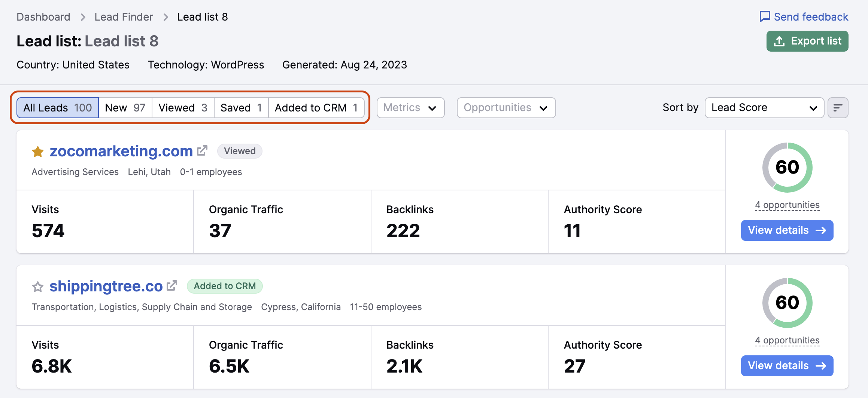
Task: Click shippingtree.co's circular lead score gauge
Action: 787,303
